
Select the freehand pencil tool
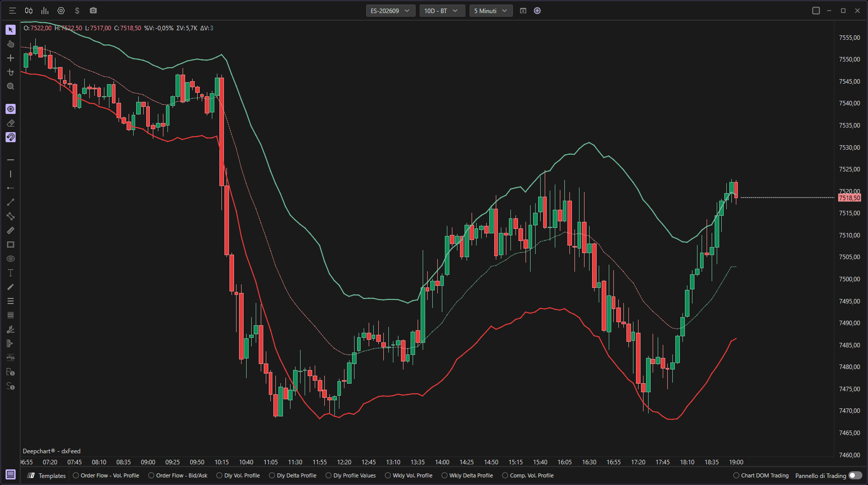click(11, 287)
